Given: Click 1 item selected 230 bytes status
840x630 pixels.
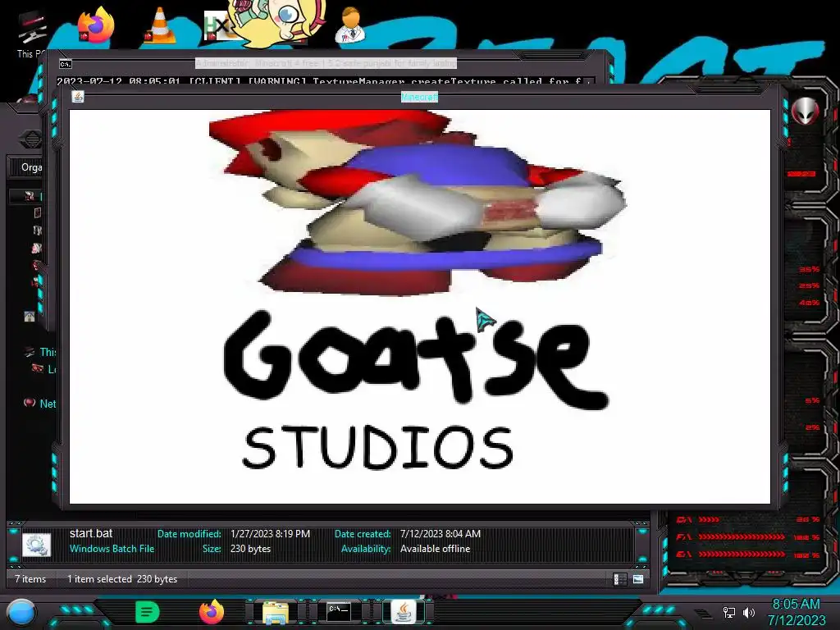Looking at the screenshot, I should tap(122, 579).
